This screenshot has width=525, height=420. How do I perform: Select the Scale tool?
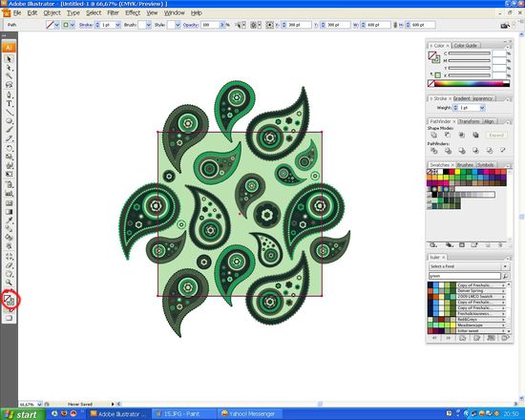coord(9,157)
